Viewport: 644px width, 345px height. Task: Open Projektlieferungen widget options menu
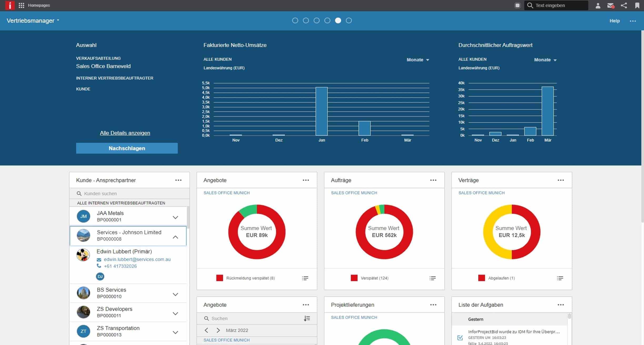[x=433, y=305]
